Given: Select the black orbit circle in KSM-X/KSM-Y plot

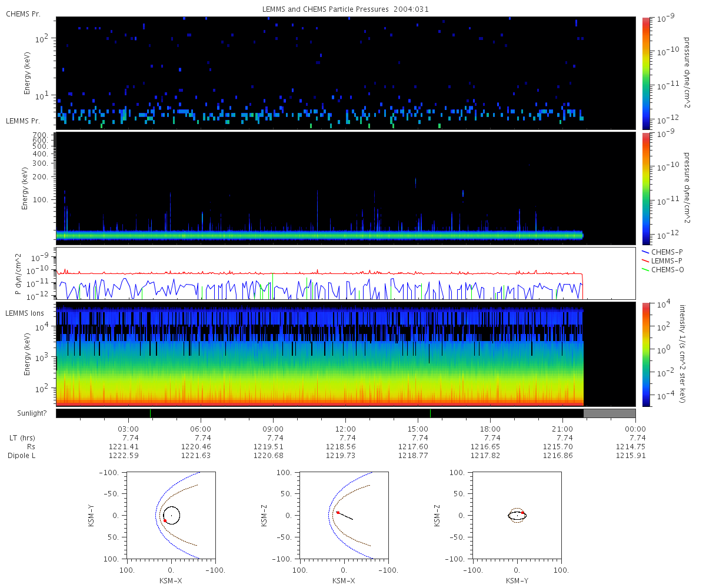Looking at the screenshot, I should tap(172, 507).
